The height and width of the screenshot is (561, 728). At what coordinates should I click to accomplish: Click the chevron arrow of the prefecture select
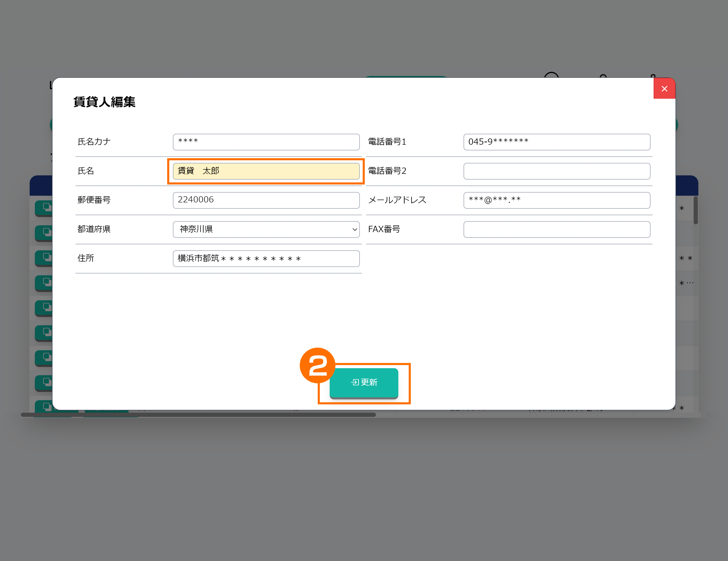coord(354,229)
